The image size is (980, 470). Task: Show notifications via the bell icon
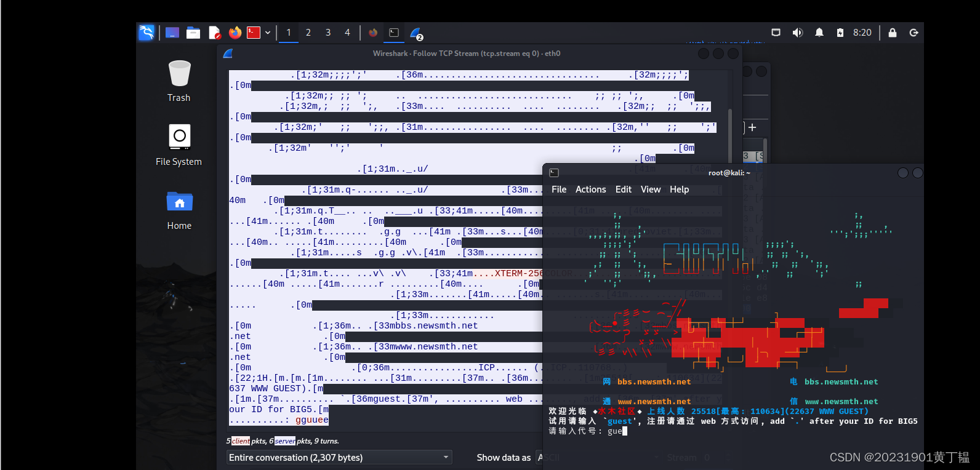819,33
